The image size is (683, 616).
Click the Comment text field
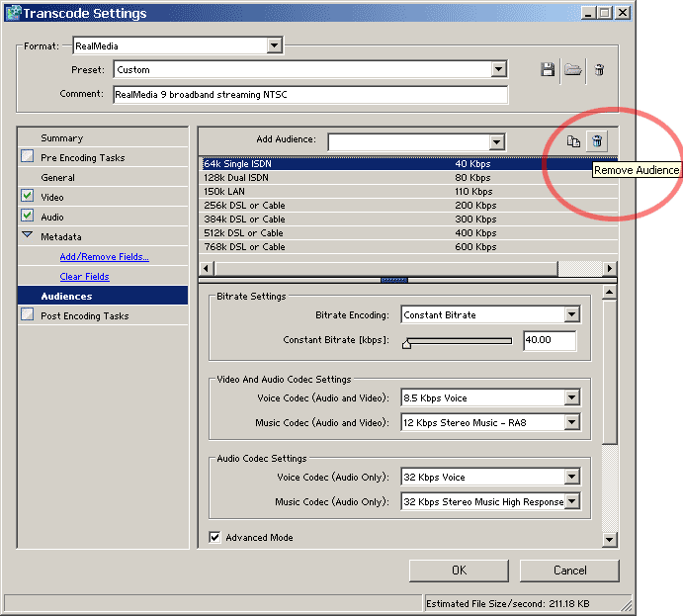(x=310, y=95)
